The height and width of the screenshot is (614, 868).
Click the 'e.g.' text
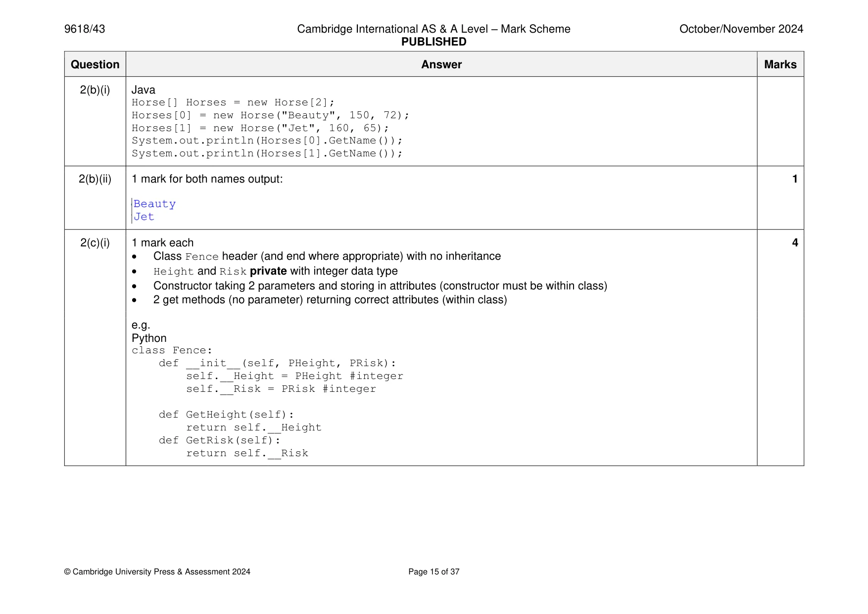click(141, 326)
